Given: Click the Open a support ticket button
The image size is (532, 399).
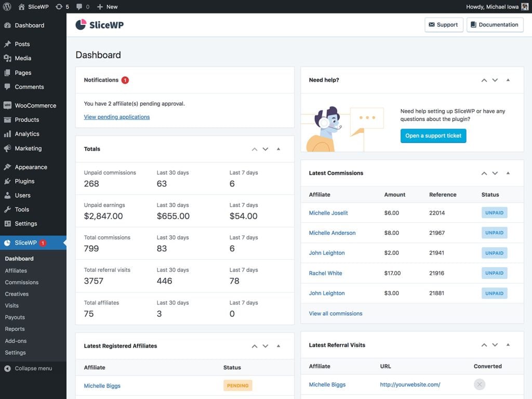Looking at the screenshot, I should point(434,136).
